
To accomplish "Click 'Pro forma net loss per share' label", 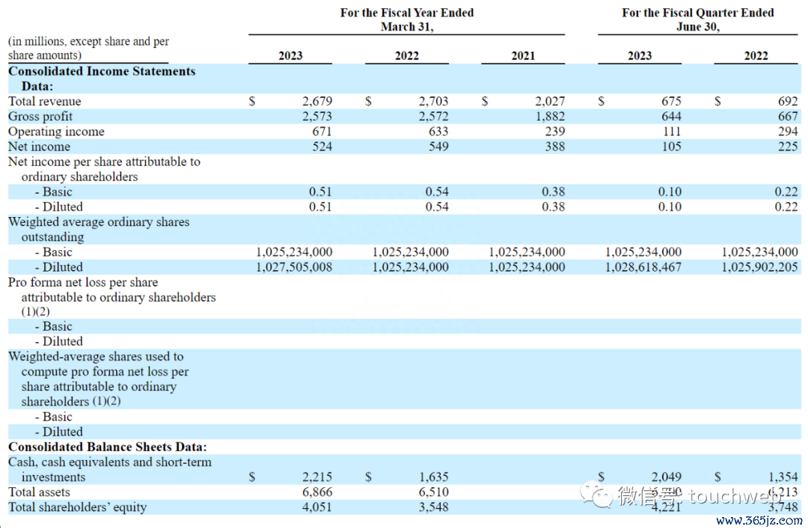I will pyautogui.click(x=83, y=283).
